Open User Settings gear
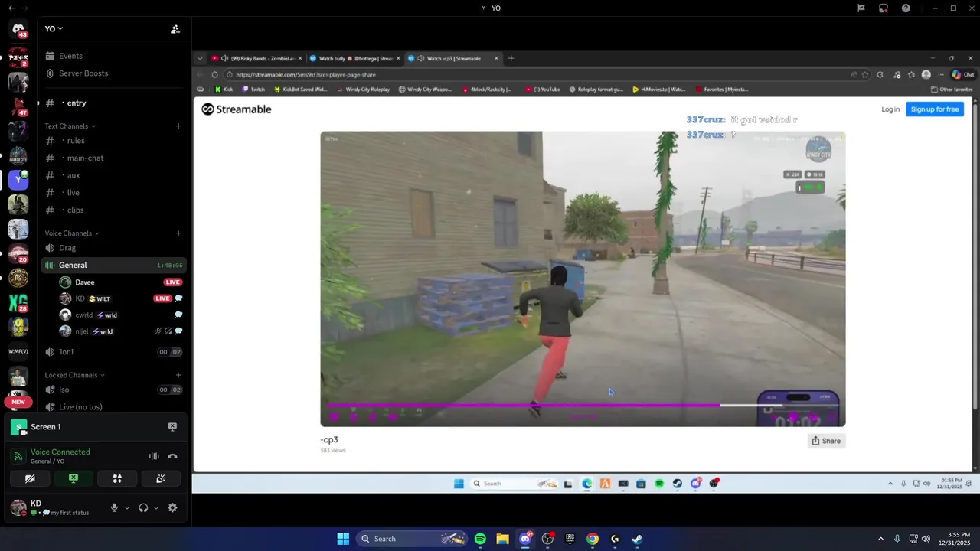980x551 pixels. 172,507
